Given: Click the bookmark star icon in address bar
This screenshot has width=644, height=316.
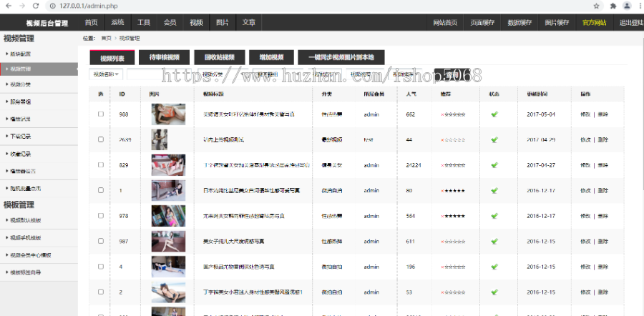Looking at the screenshot, I should click(x=596, y=6).
